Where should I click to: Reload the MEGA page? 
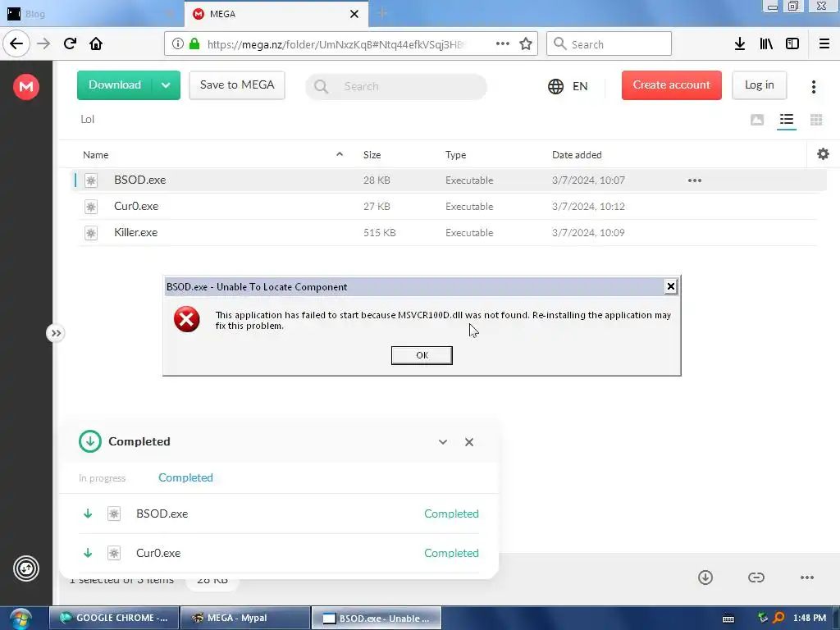[70, 43]
